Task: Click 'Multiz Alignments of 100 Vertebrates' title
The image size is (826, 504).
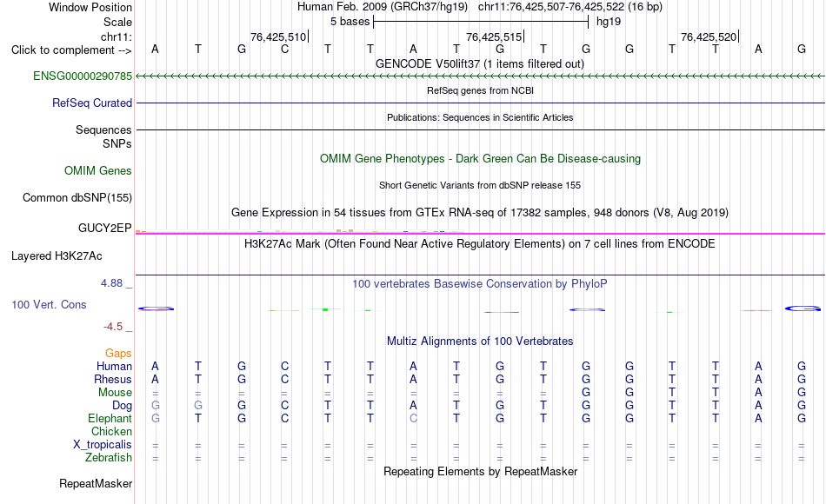Action: click(x=479, y=342)
